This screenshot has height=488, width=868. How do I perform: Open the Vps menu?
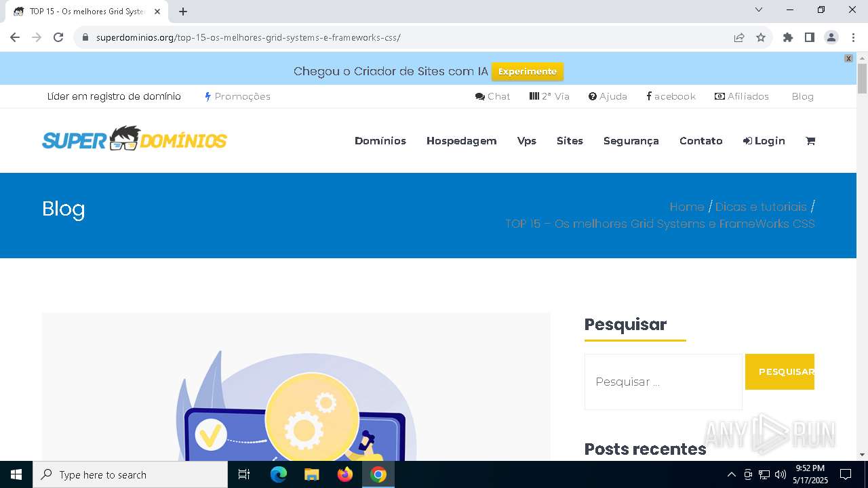[527, 141]
